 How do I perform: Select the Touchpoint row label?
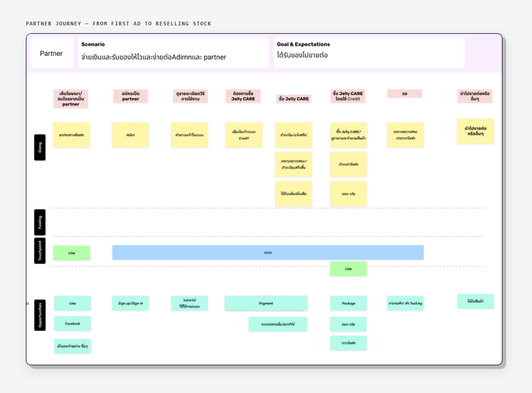click(x=40, y=251)
